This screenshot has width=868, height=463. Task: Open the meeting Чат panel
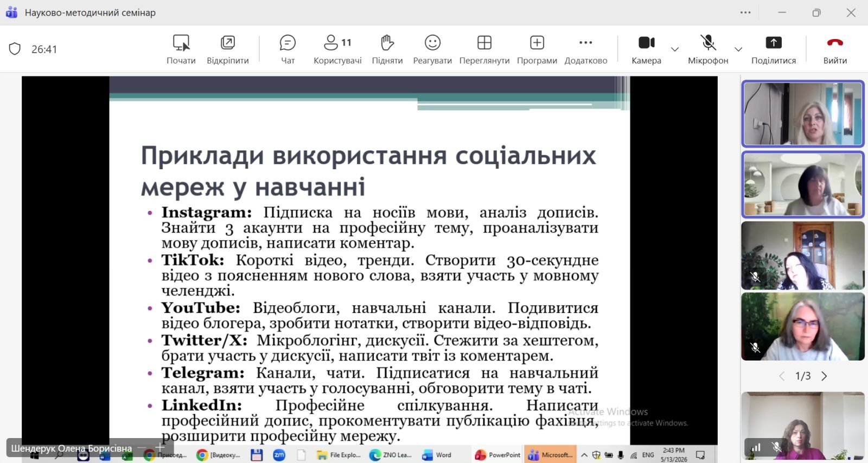click(288, 49)
